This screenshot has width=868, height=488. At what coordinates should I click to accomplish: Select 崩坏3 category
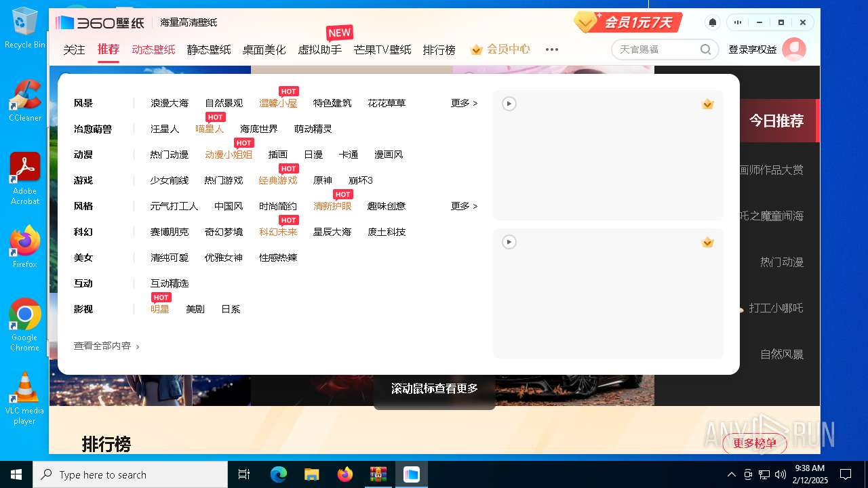tap(361, 180)
